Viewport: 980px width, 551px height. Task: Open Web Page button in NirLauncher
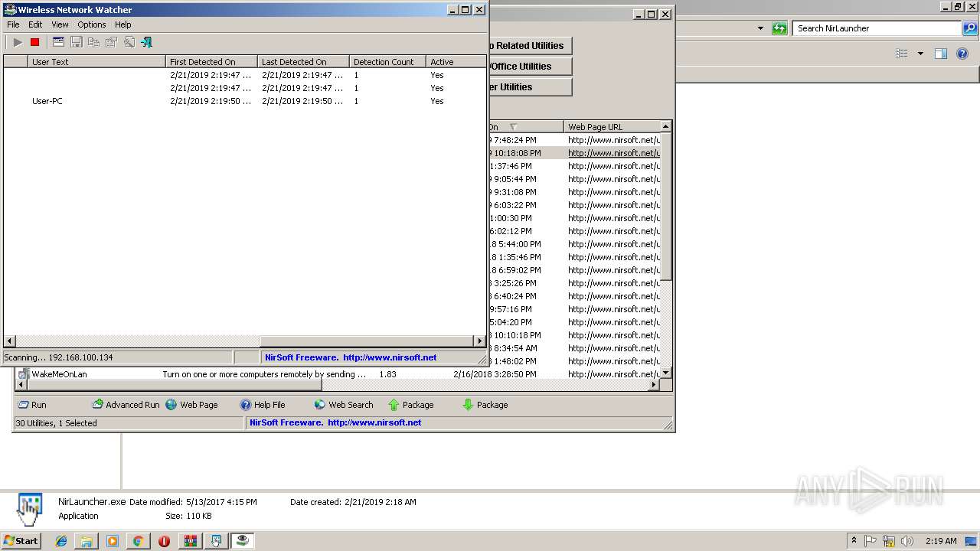(x=191, y=405)
